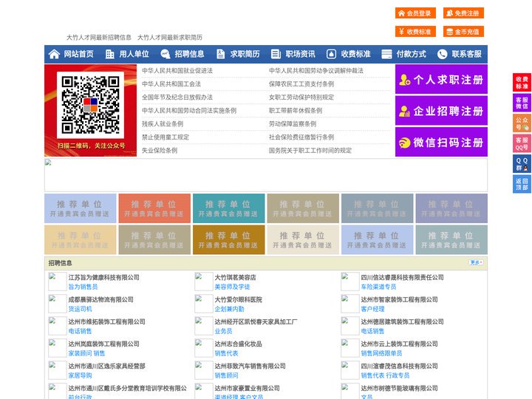The image size is (532, 399).
Task: Click the icon beside 收费标准 in navigation
Action: point(331,54)
